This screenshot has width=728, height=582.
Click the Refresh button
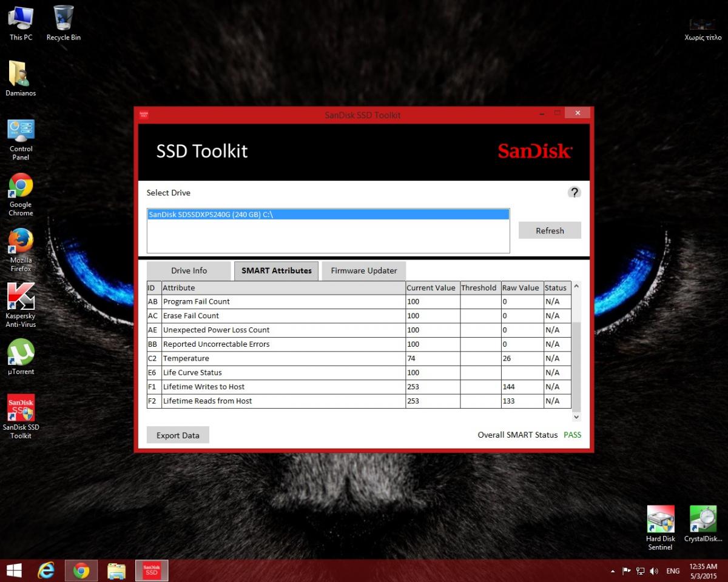coord(550,230)
